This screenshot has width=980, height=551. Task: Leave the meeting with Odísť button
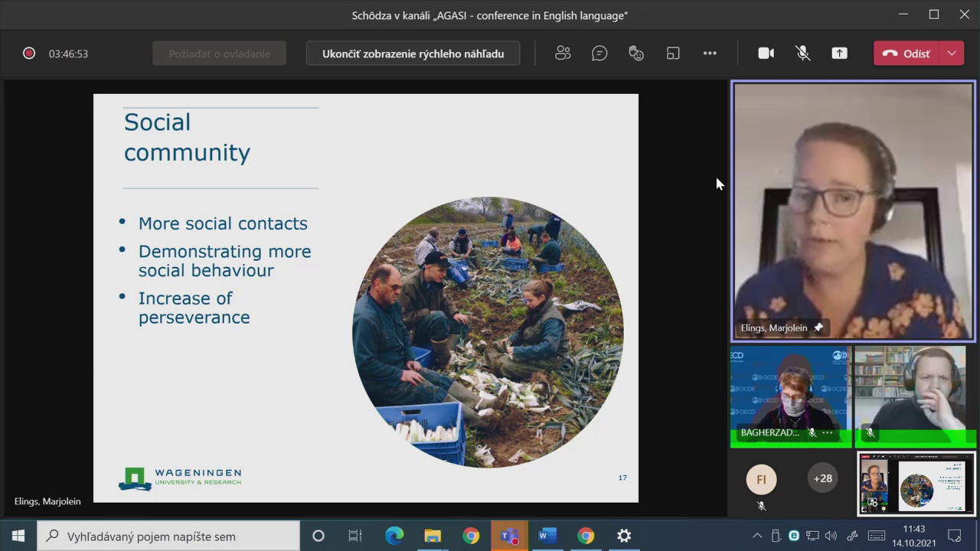pos(907,54)
